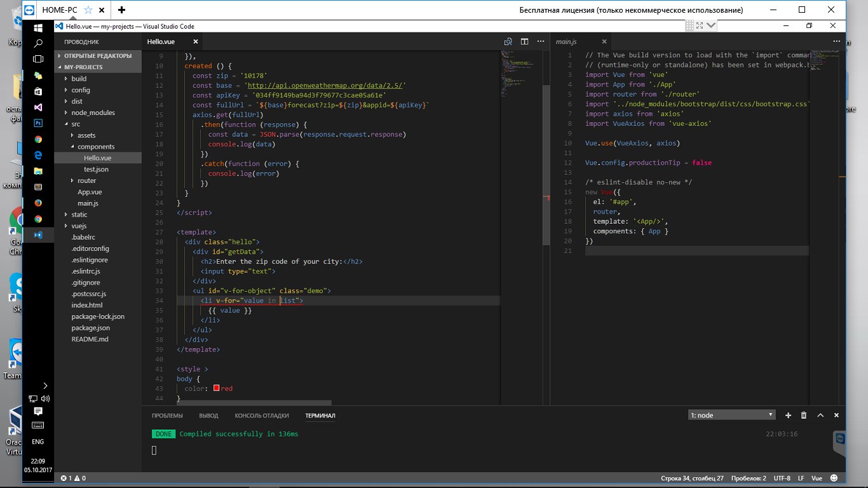Click the smiley feedback icon in status bar
The width and height of the screenshot is (868, 488).
(834, 478)
